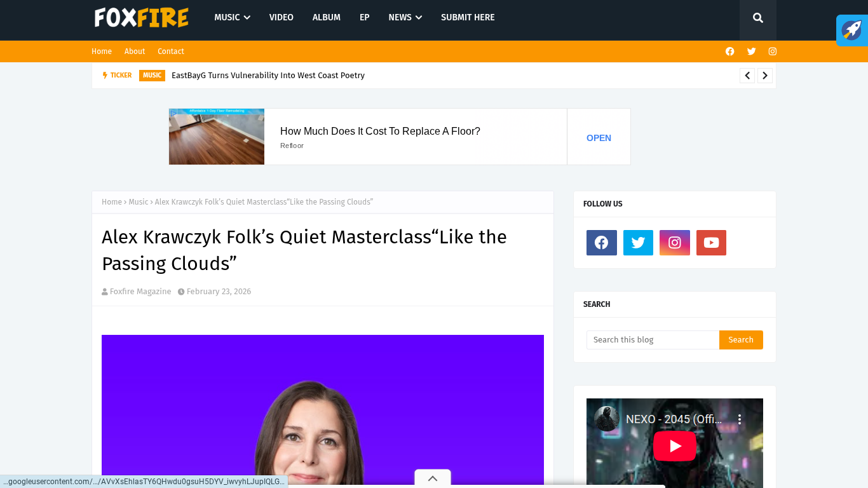
Task: Click the EastBayG ticker headline link
Action: tap(268, 76)
